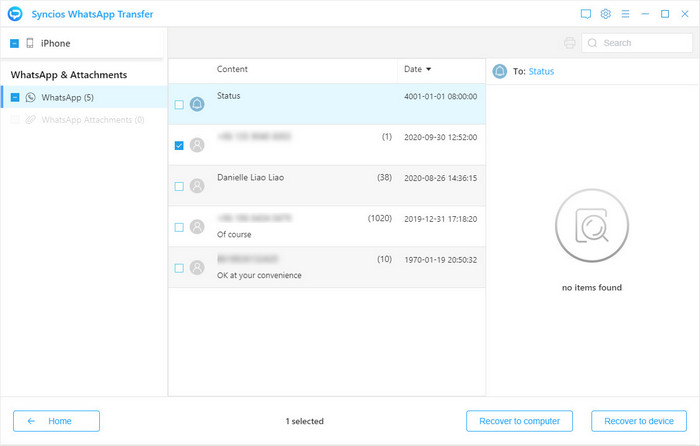
Task: Maximize the Syncios window
Action: coord(665,14)
